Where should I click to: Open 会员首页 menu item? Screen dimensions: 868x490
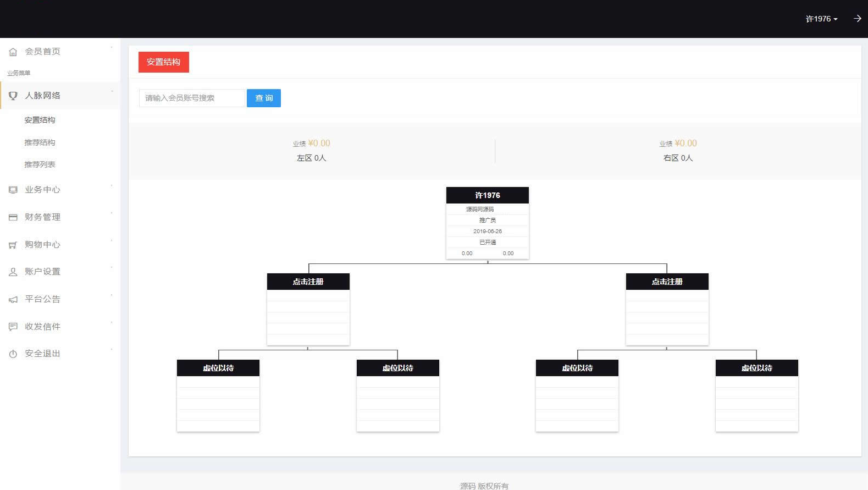(60, 52)
